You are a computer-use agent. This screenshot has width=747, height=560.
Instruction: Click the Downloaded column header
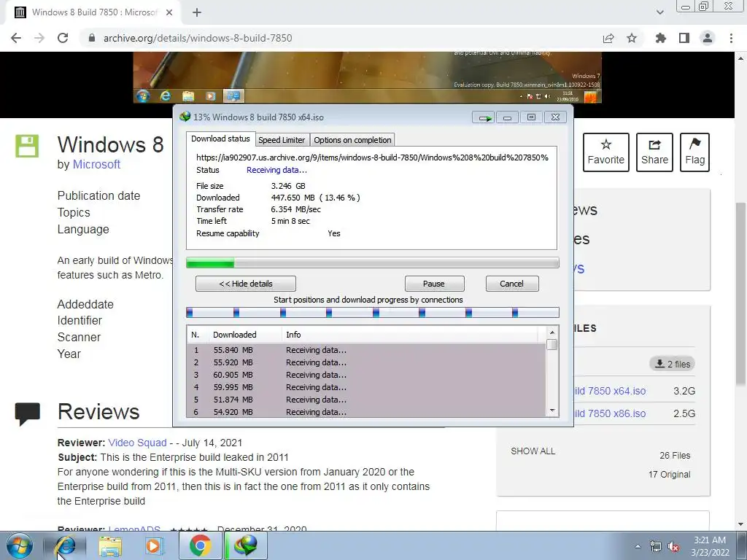[x=245, y=335]
